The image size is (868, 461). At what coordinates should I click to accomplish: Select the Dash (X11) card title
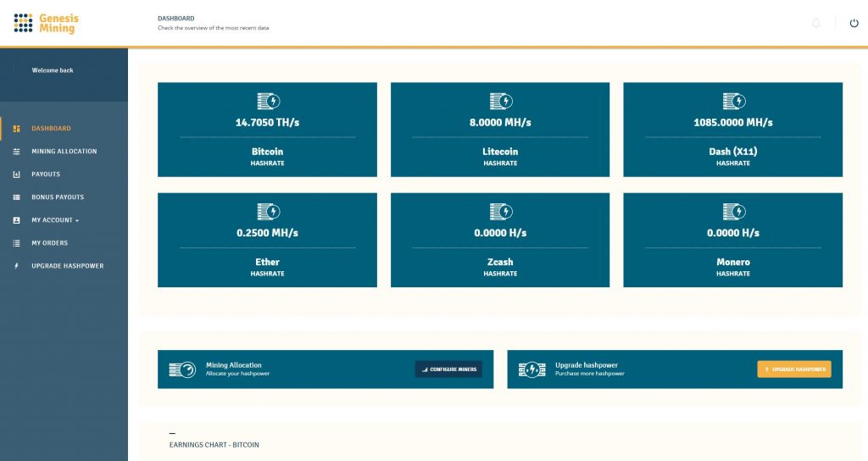click(733, 152)
